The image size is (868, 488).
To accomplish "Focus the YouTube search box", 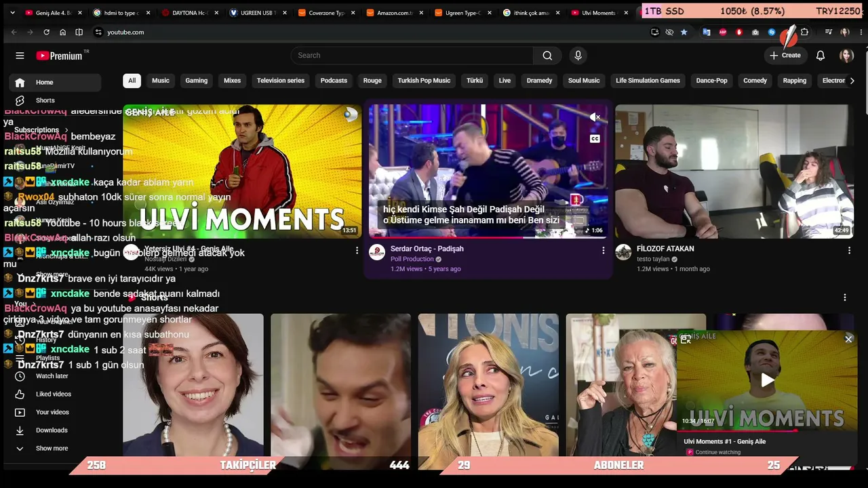I will tap(412, 56).
